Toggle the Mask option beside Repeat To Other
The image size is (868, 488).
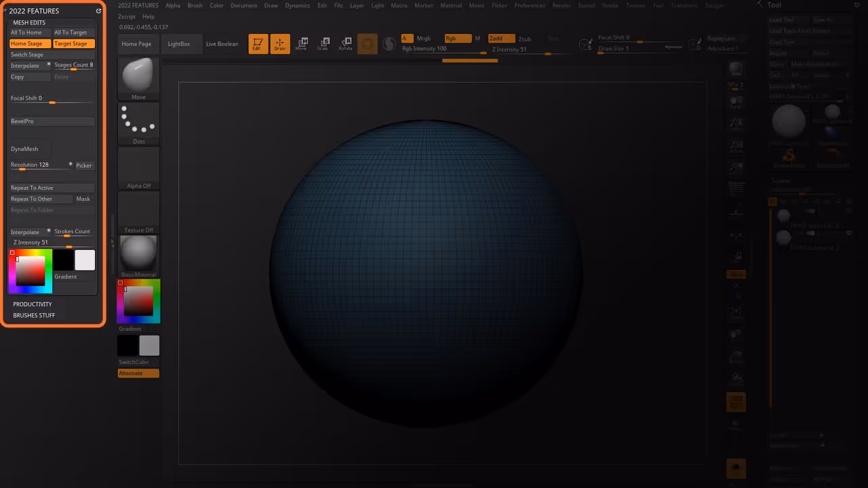coord(83,199)
